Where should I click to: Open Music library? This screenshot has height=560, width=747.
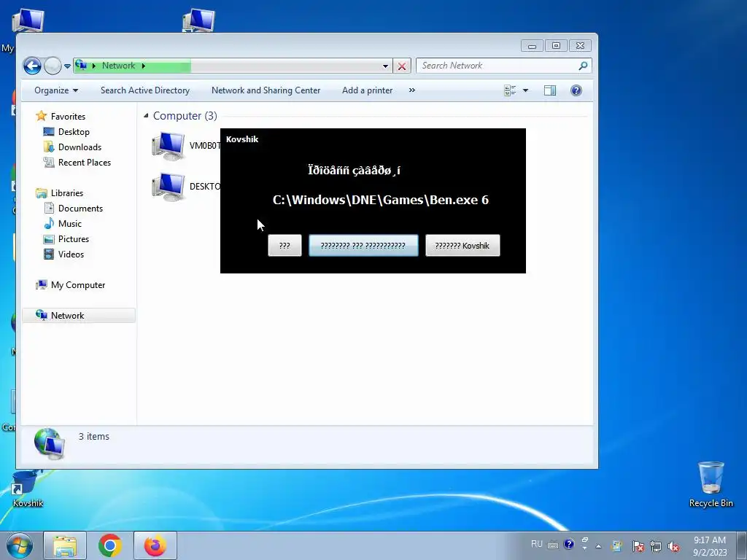63,223
